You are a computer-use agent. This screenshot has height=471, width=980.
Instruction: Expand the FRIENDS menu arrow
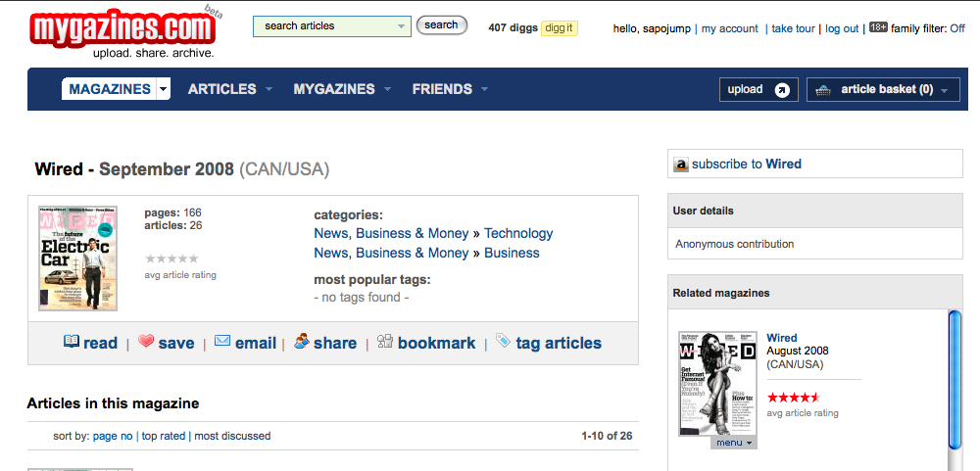click(x=484, y=89)
